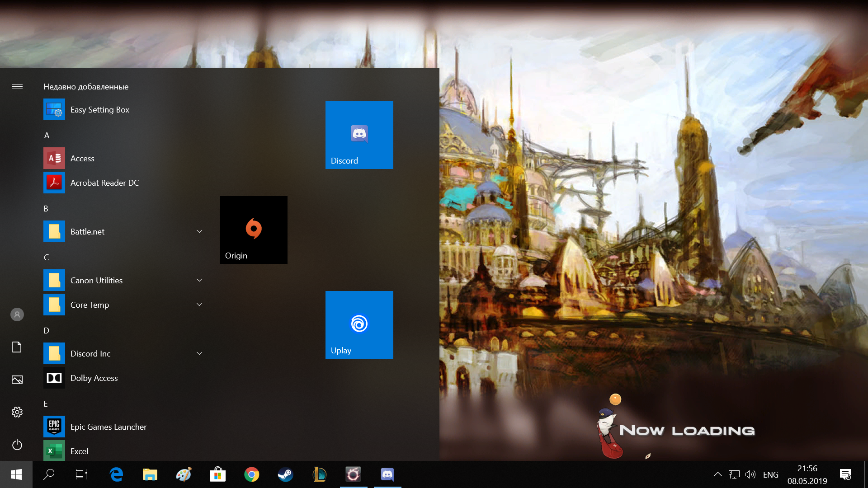Image resolution: width=868 pixels, height=488 pixels.
Task: Click the Power button in Start
Action: [x=17, y=445]
